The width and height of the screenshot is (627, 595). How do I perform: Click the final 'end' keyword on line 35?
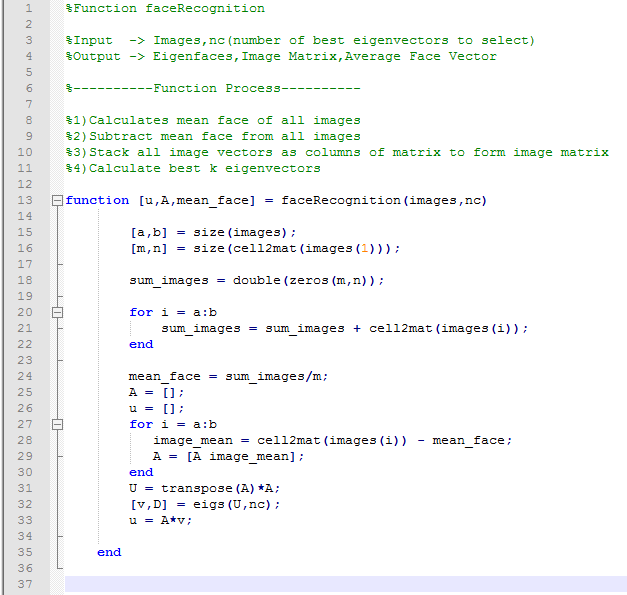tap(109, 552)
